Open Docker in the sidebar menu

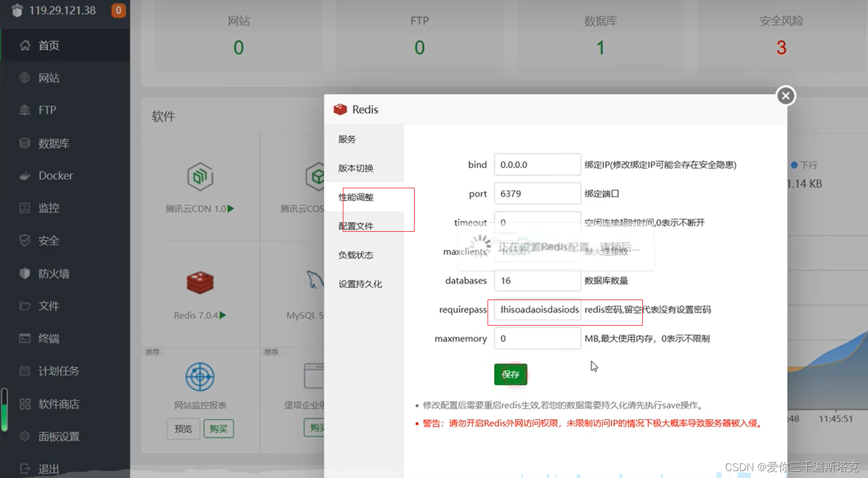(65, 176)
